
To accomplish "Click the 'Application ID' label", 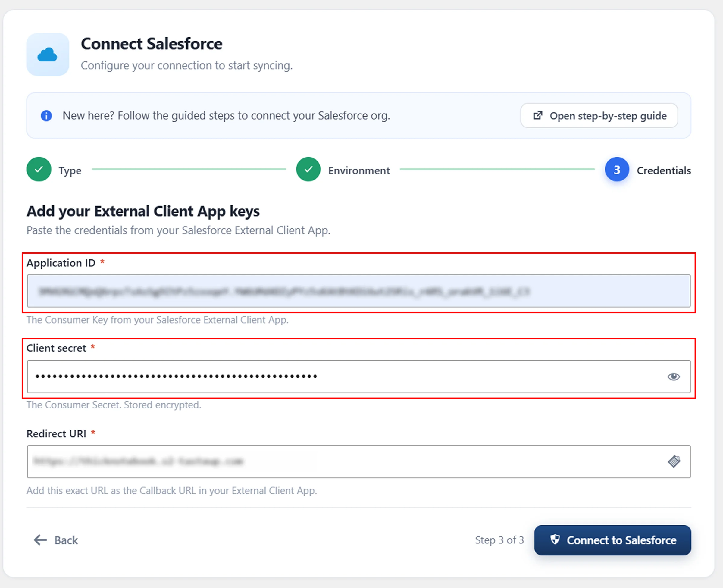I will [x=61, y=263].
